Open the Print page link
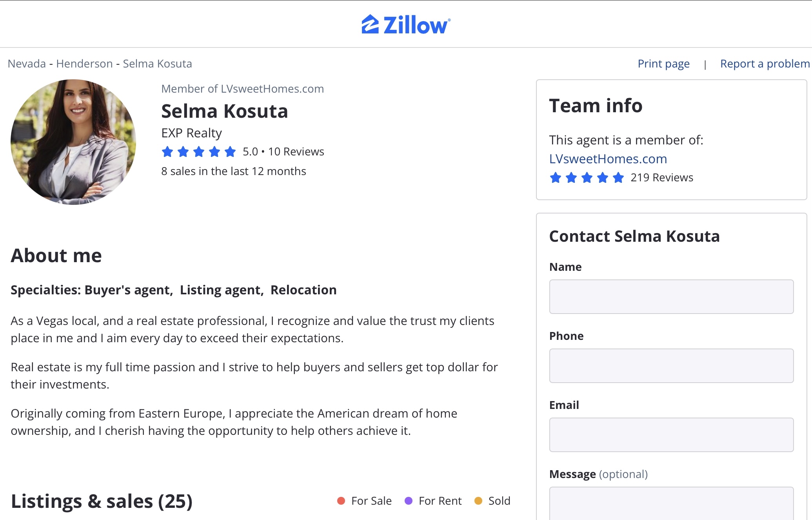 coord(663,64)
